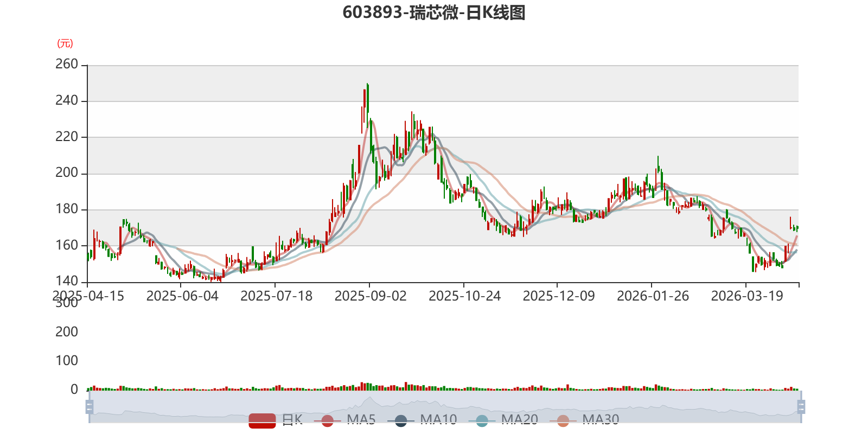Click the 140 price axis label
The image size is (868, 434).
(x=67, y=281)
